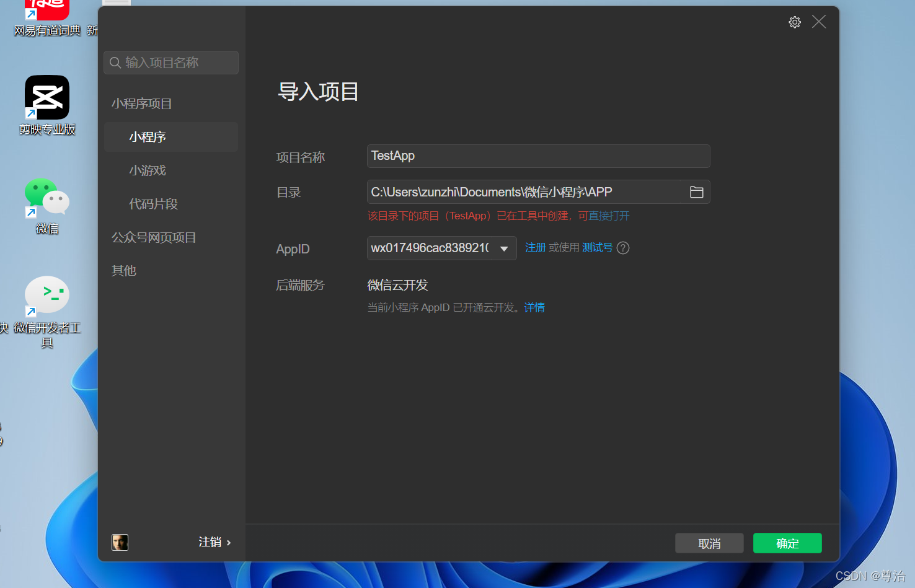Click the 测试号 test account link
Viewport: 915px width, 588px height.
coord(597,248)
